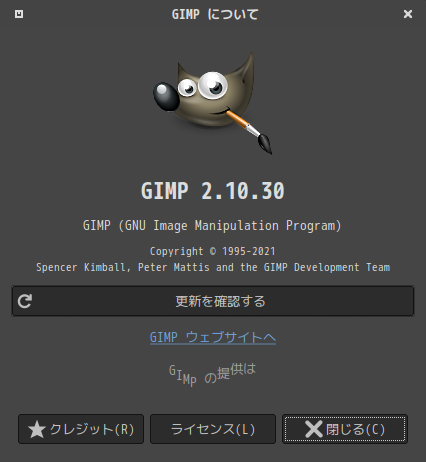This screenshot has width=426, height=462.
Task: Click the Wilber mascot logo image
Action: (213, 103)
